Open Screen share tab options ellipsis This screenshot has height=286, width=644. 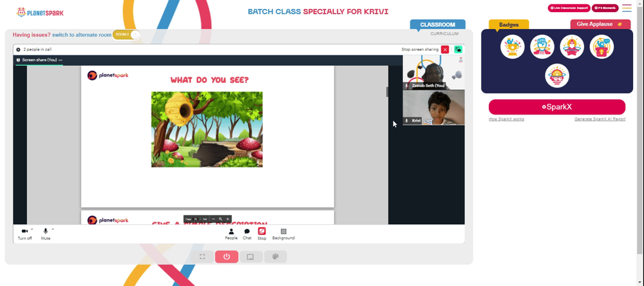pyautogui.click(x=61, y=61)
